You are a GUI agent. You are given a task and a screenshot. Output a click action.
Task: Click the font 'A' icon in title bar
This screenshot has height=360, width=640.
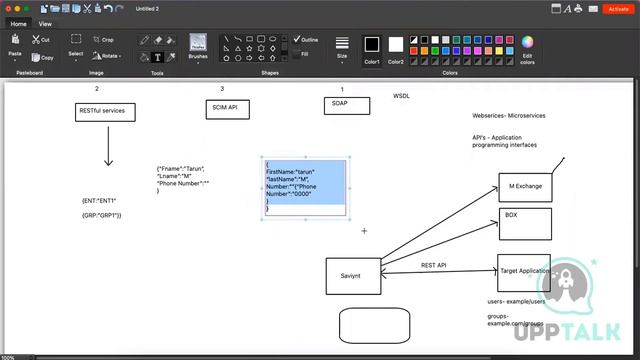pos(567,9)
